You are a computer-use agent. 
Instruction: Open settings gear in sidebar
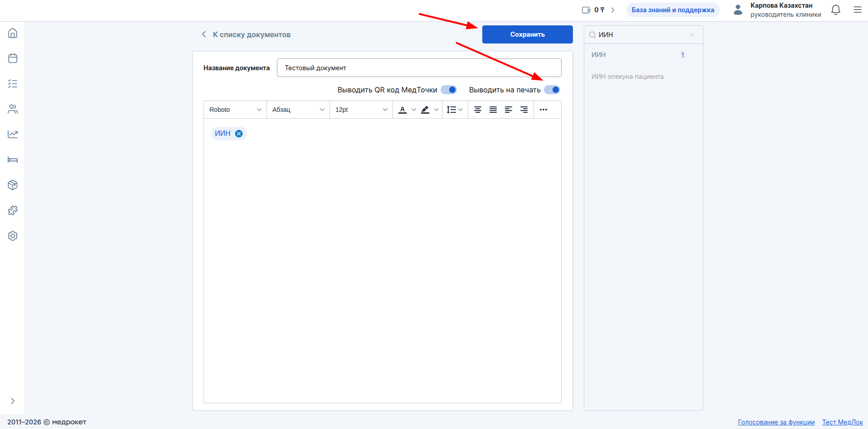click(13, 236)
